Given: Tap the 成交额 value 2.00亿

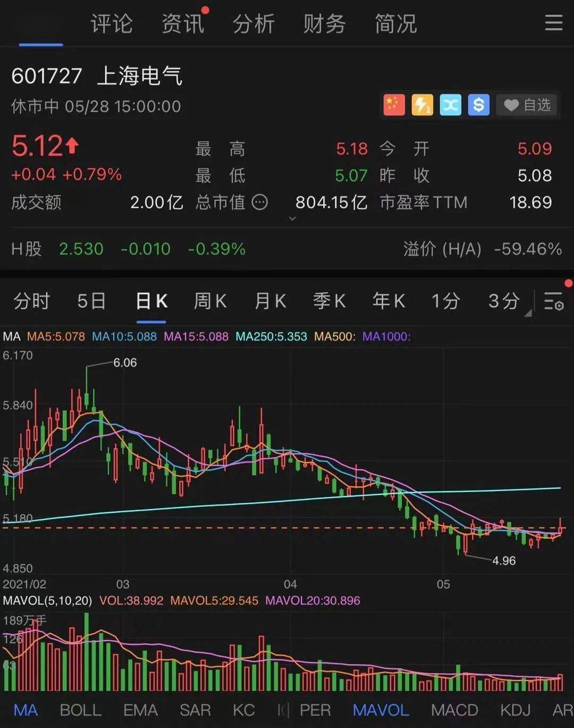Looking at the screenshot, I should pos(157,202).
